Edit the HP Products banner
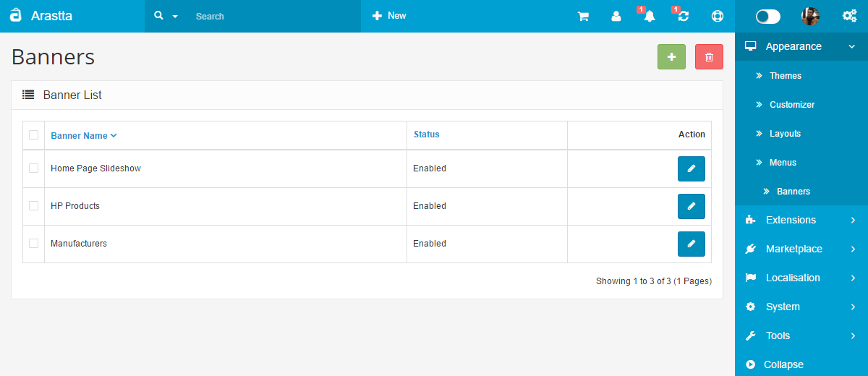 (x=692, y=206)
